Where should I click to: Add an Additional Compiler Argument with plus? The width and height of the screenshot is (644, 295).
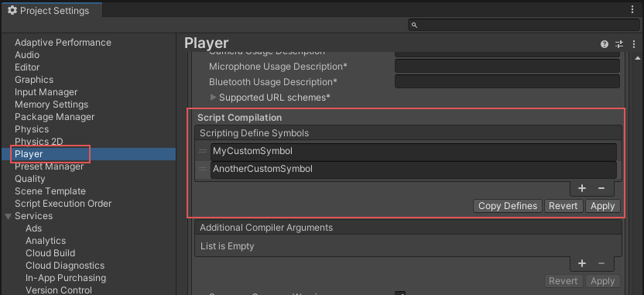(x=581, y=263)
